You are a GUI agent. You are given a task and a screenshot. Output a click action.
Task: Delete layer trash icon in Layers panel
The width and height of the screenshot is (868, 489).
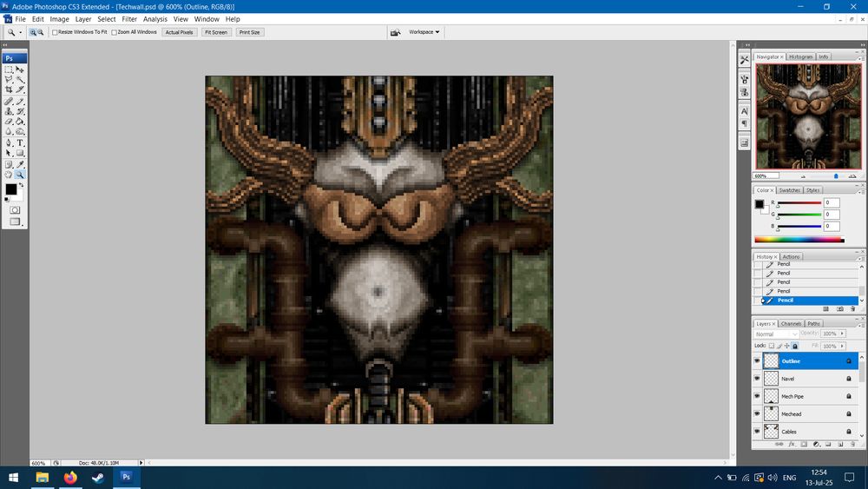852,444
